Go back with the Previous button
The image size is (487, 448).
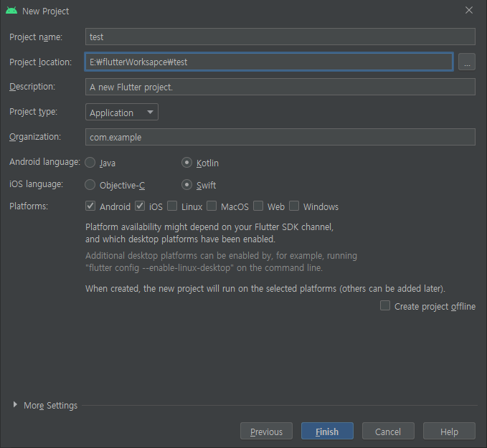tap(267, 431)
